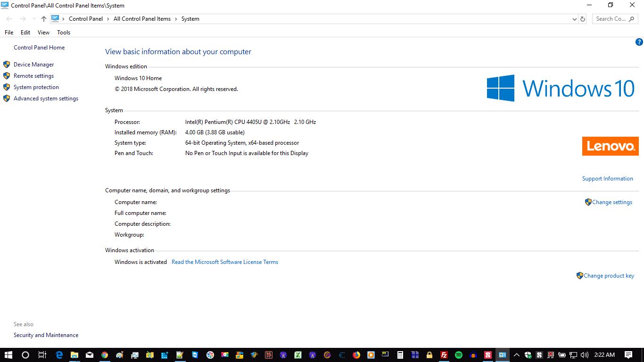
Task: Open recent locations dropdown arrow
Action: point(34,19)
